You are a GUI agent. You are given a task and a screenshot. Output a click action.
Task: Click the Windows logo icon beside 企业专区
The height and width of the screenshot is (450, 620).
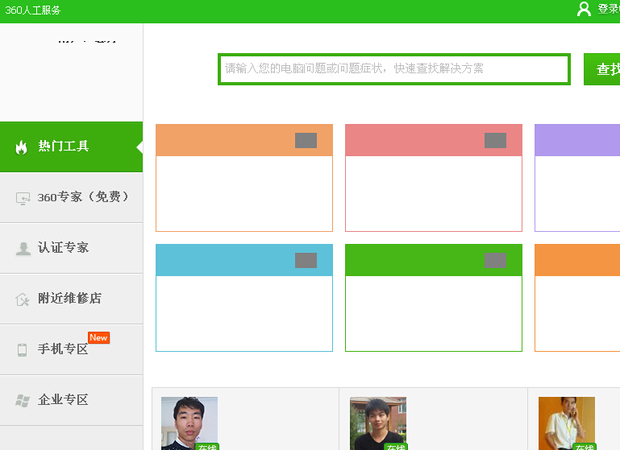click(x=22, y=400)
